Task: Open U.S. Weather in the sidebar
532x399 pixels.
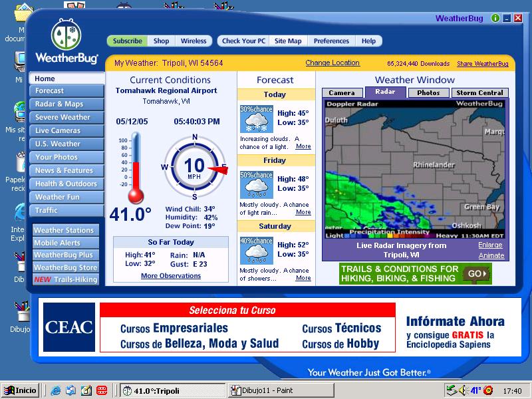Action: 66,144
